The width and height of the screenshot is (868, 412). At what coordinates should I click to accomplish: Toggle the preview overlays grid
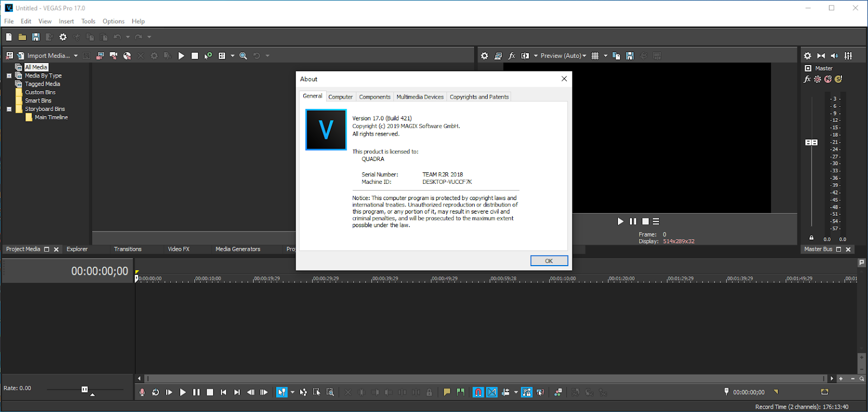click(595, 56)
